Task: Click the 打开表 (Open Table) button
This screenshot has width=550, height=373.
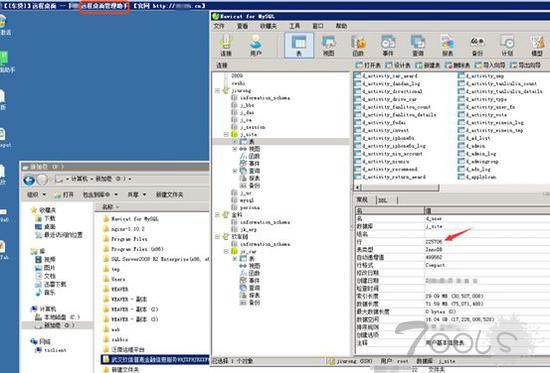Action: 368,65
